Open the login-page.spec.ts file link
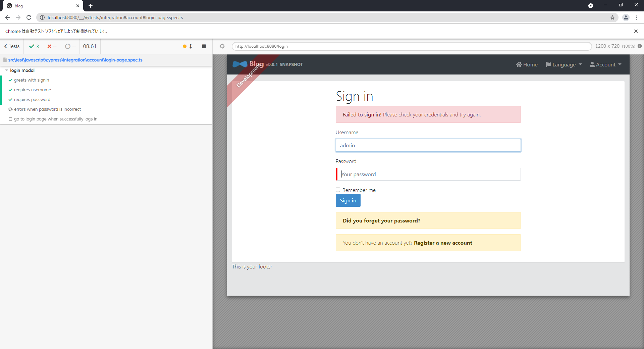This screenshot has width=644, height=349. (75, 60)
